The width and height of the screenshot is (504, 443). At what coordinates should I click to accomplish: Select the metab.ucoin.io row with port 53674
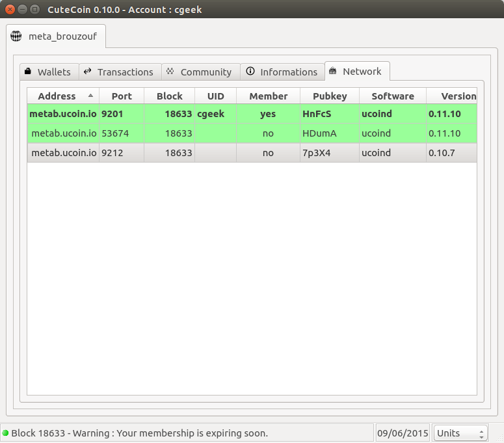pyautogui.click(x=252, y=133)
